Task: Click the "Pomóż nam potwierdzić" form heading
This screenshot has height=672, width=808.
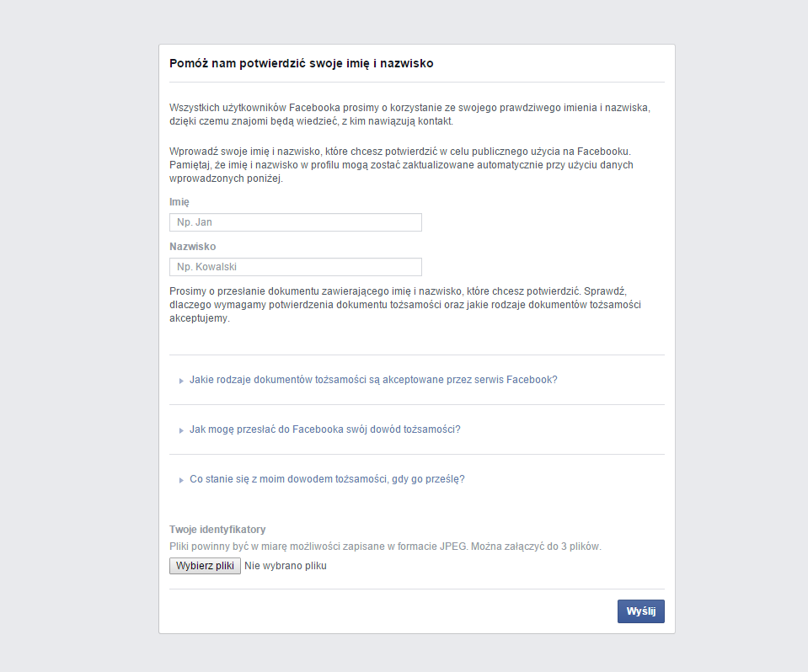Action: pyautogui.click(x=302, y=63)
